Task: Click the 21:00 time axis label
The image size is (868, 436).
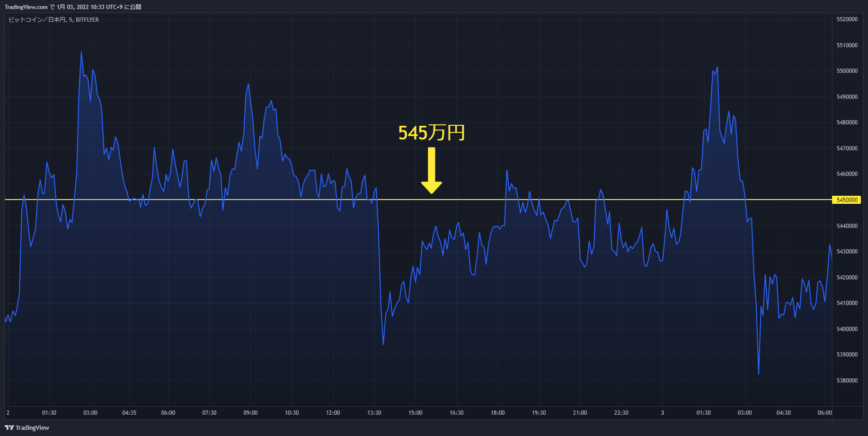Action: point(580,413)
